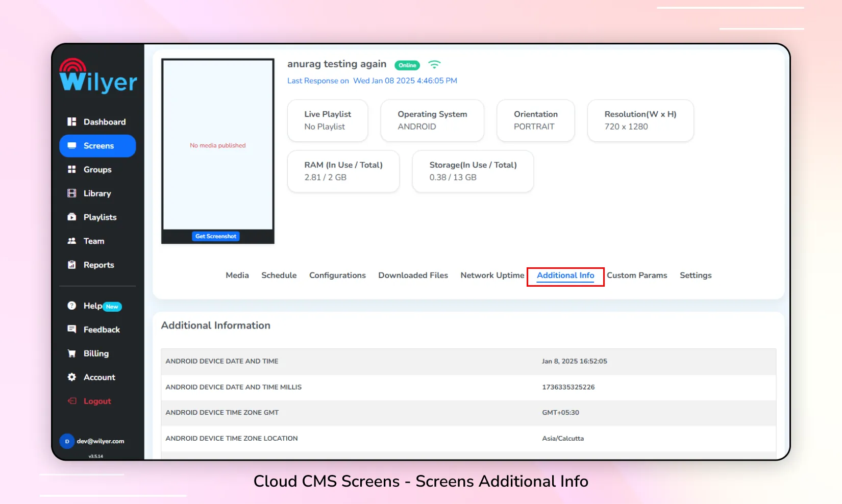The height and width of the screenshot is (504, 842).
Task: Click 'ANDROID DEVICE TIME ZONE GMT' label
Action: (x=222, y=413)
